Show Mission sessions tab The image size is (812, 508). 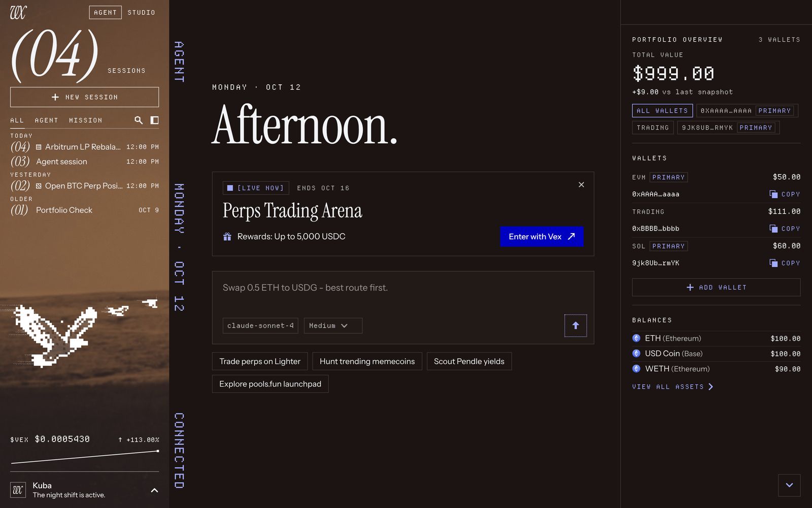click(x=86, y=120)
